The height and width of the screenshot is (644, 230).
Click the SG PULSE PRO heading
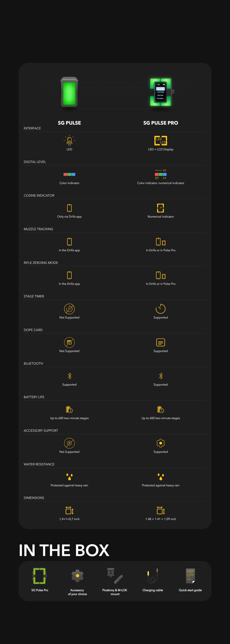click(x=161, y=123)
